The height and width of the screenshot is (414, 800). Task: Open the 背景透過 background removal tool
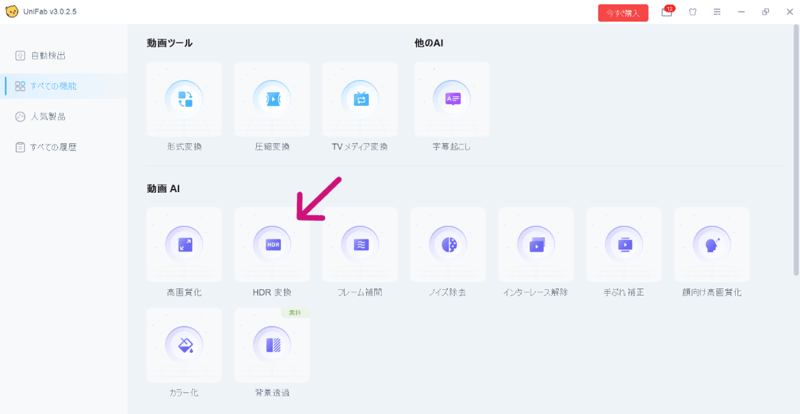[x=272, y=345]
